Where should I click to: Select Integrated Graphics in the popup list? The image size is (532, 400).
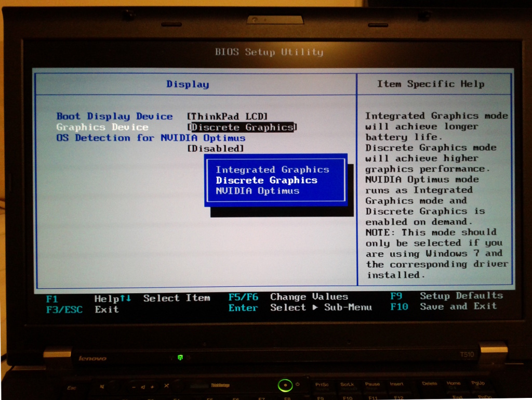click(x=272, y=170)
